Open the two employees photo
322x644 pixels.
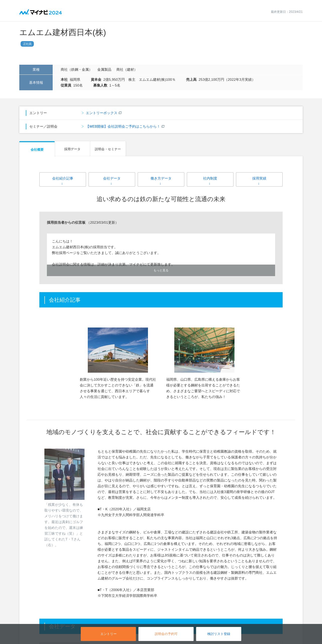[64, 474]
